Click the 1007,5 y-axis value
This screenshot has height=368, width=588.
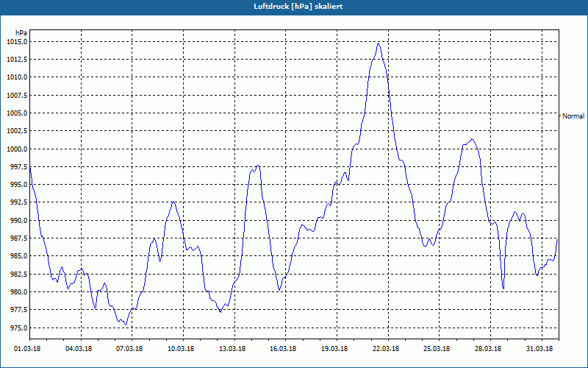click(x=17, y=96)
